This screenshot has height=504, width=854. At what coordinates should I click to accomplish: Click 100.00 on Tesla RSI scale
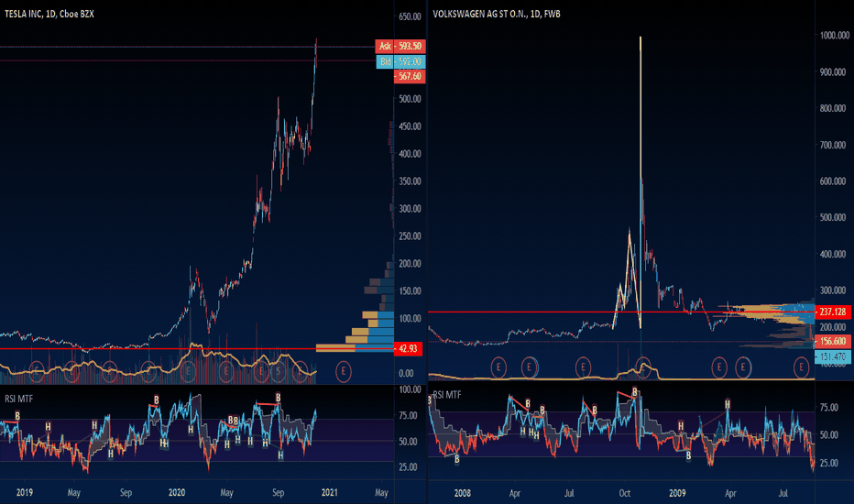pyautogui.click(x=411, y=389)
